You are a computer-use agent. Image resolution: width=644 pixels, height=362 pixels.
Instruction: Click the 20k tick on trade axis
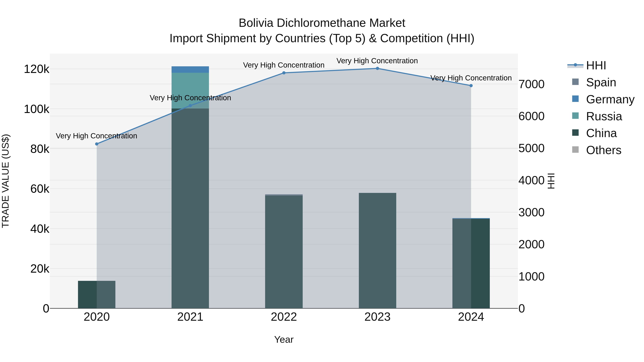click(40, 269)
